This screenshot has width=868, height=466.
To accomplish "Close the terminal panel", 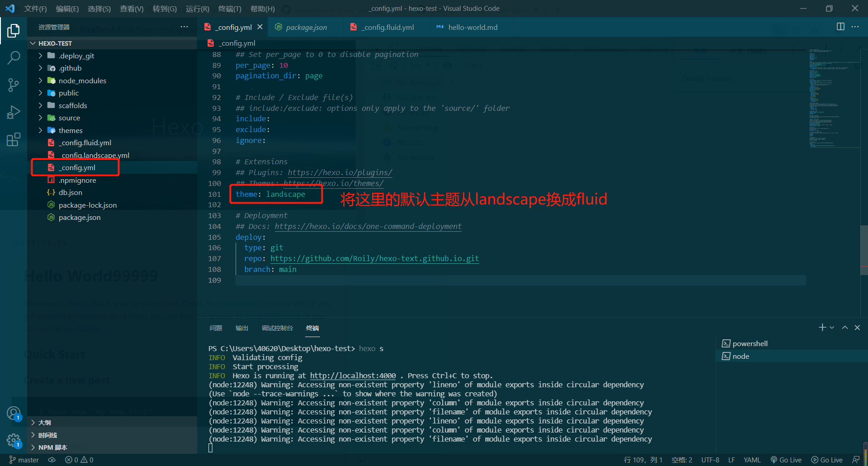I will click(857, 327).
